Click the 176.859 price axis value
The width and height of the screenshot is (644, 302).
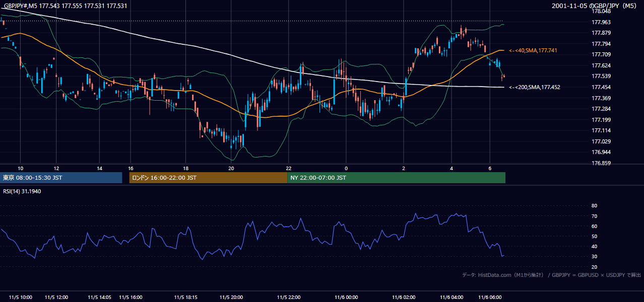click(602, 164)
